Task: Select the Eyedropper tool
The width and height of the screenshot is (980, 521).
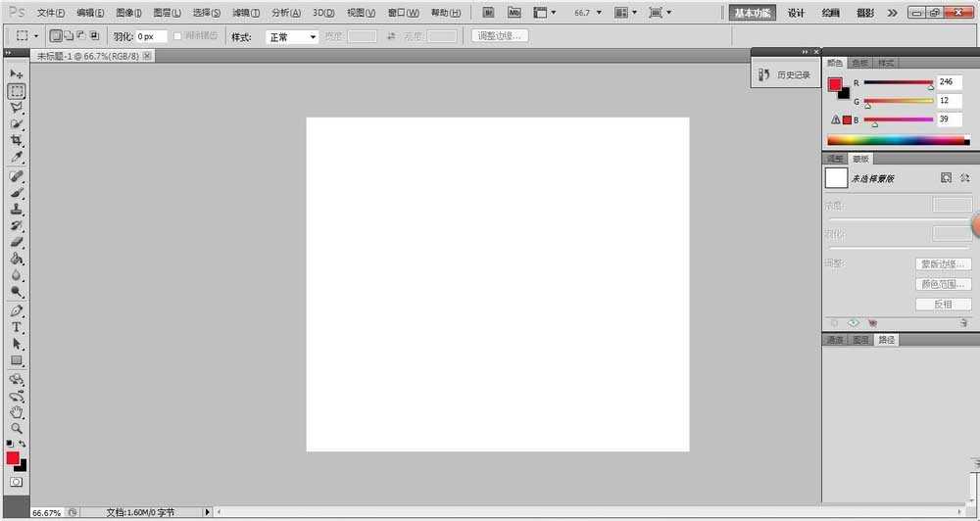Action: pyautogui.click(x=17, y=158)
